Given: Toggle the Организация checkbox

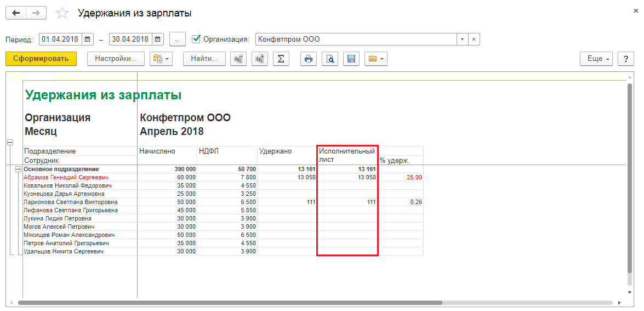Looking at the screenshot, I should pyautogui.click(x=196, y=39).
